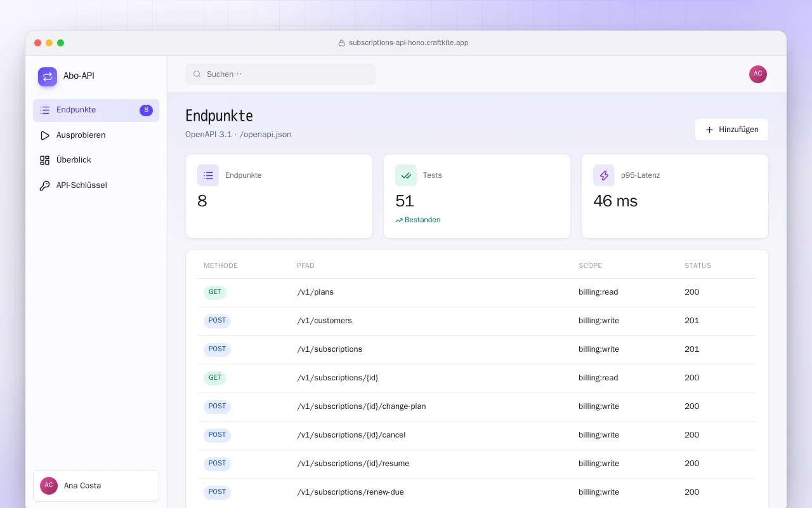Click the p95-Latenz lightning icon
Viewport: 812px width, 508px height.
click(604, 175)
